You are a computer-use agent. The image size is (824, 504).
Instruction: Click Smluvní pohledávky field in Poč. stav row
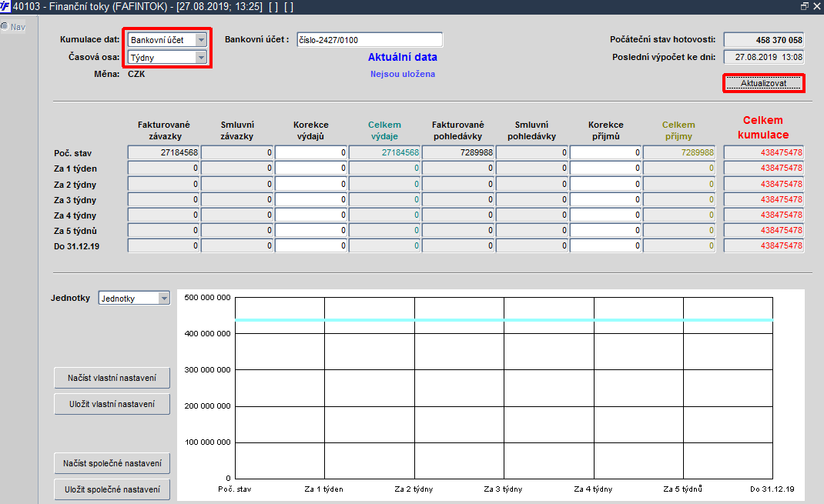point(532,152)
